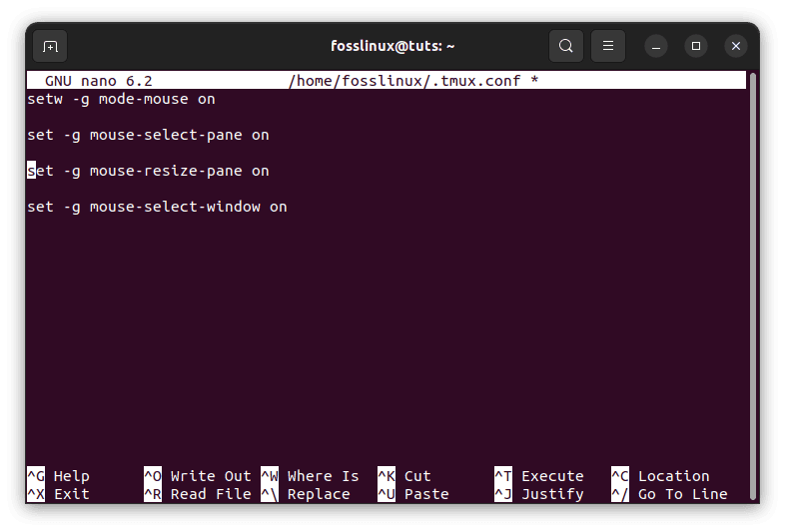Click the .tmux.conf file path header
Viewport: 785px width, 532px height.
pos(412,81)
